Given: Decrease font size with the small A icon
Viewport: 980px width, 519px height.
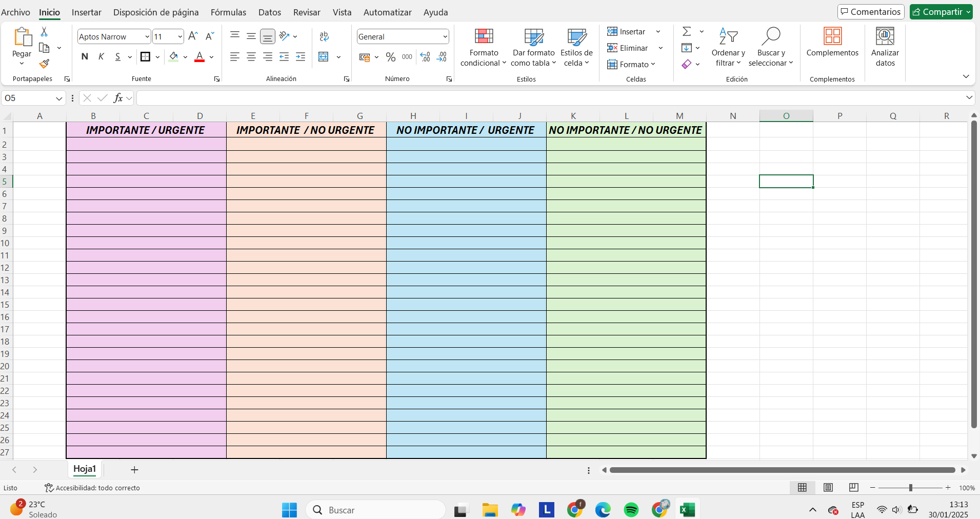Looking at the screenshot, I should tap(209, 36).
